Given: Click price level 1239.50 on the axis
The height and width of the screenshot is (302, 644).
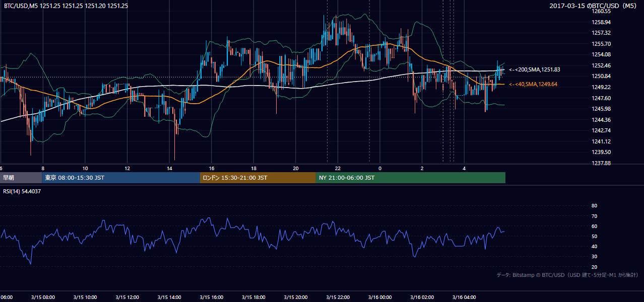Looking at the screenshot, I should coord(602,152).
